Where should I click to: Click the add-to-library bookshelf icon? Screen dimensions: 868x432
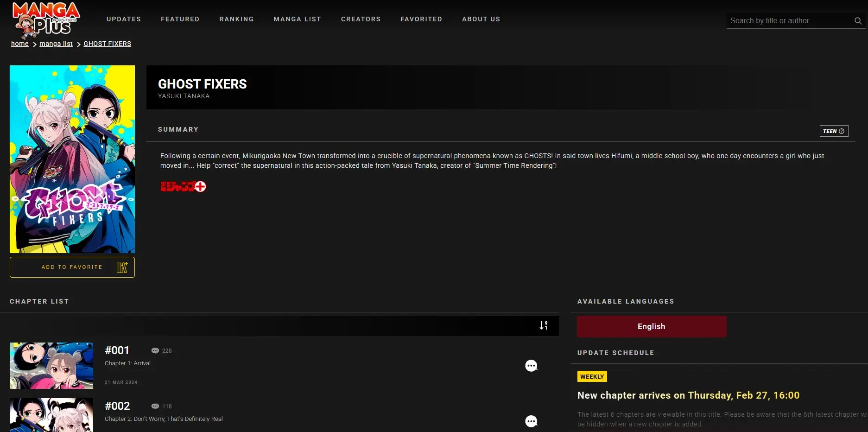point(122,267)
